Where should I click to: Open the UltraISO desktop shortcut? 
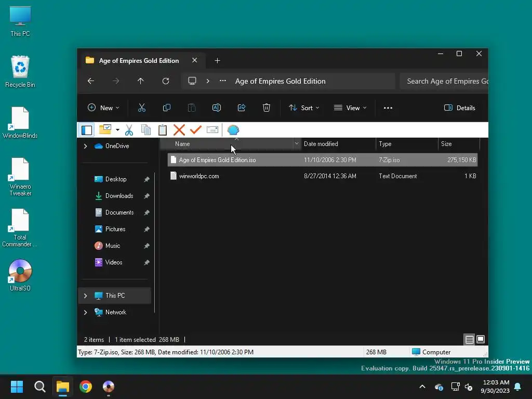coord(20,275)
